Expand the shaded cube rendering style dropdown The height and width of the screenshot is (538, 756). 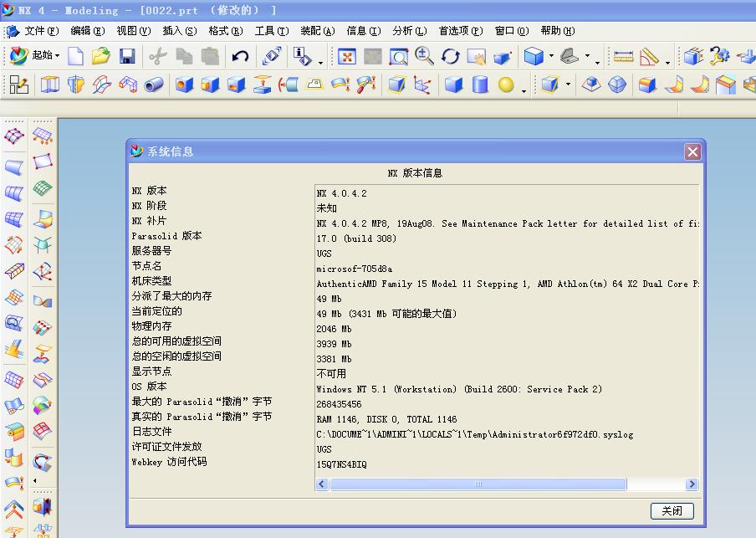(551, 56)
